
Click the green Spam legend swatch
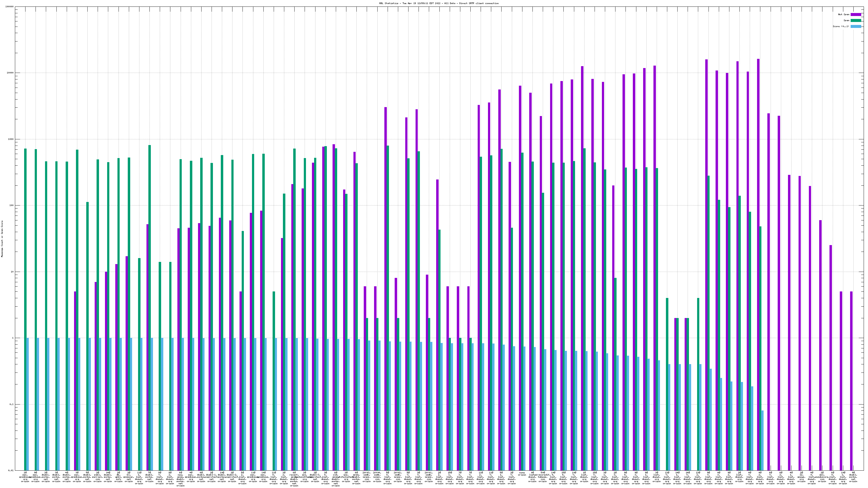coord(856,21)
